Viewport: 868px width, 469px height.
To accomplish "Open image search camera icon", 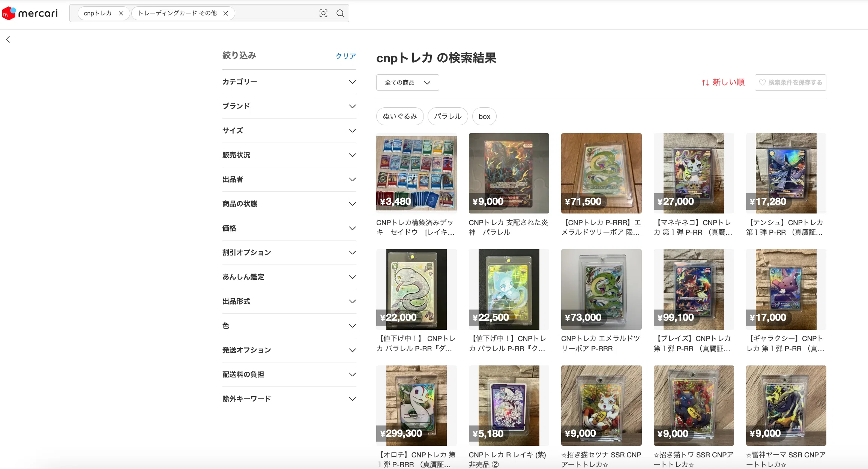I will click(323, 14).
